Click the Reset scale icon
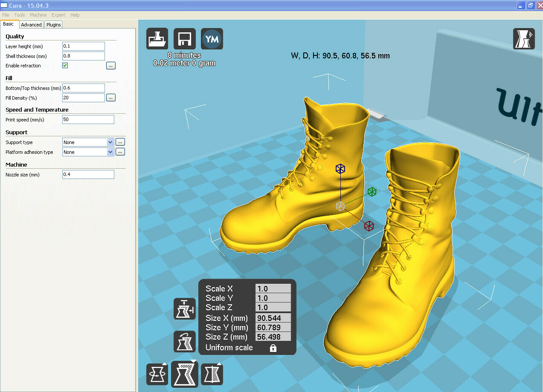 [184, 342]
